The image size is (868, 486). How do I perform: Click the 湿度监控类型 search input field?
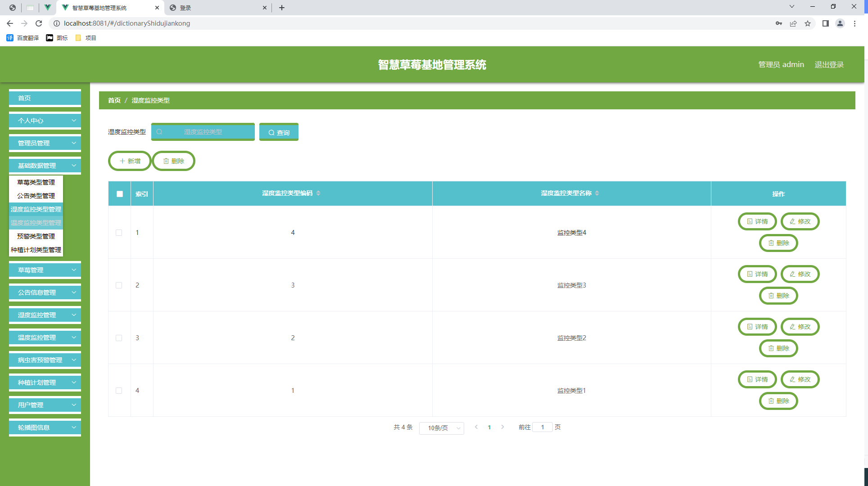point(203,131)
